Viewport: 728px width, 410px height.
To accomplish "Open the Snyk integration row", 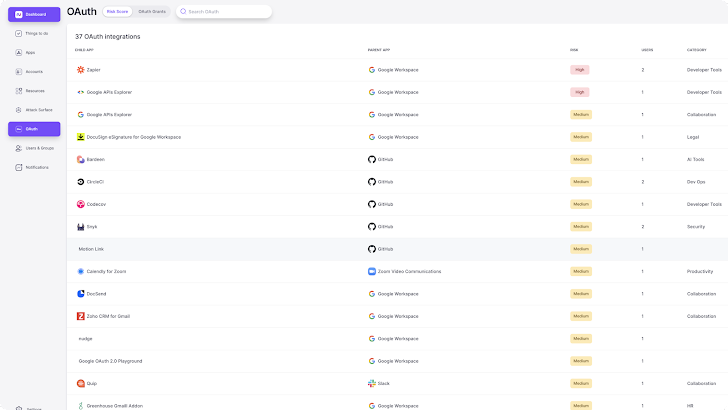I will [x=92, y=227].
